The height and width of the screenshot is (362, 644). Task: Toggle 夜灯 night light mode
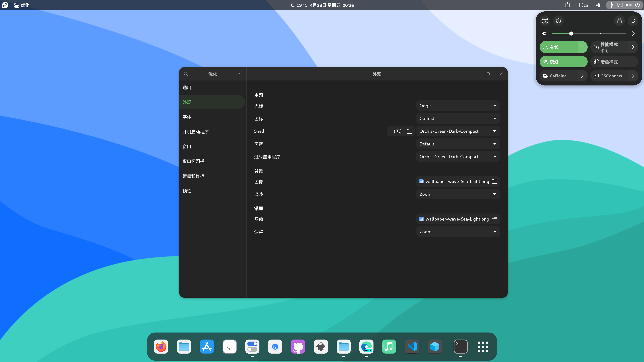(560, 62)
